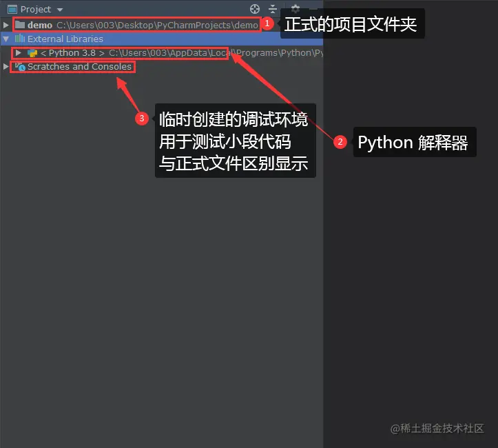This screenshot has width=498, height=448.
Task: Open the Project panel settings gear
Action: (295, 8)
